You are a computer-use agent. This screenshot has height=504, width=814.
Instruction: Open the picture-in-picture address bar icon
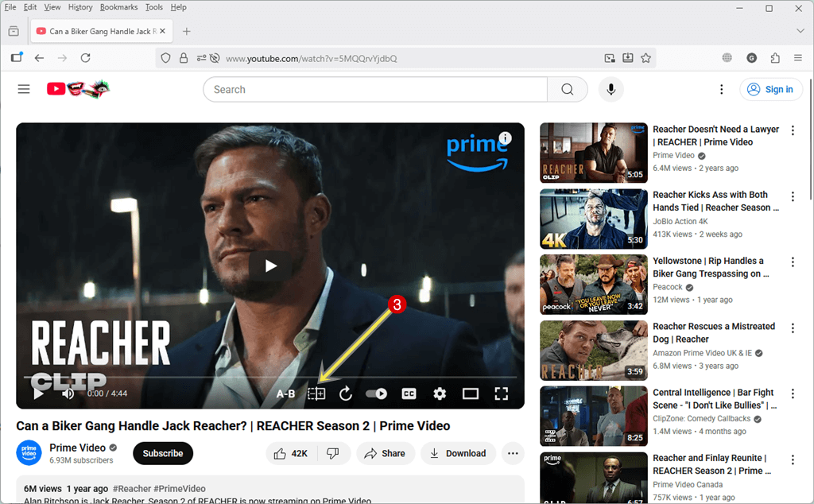610,58
